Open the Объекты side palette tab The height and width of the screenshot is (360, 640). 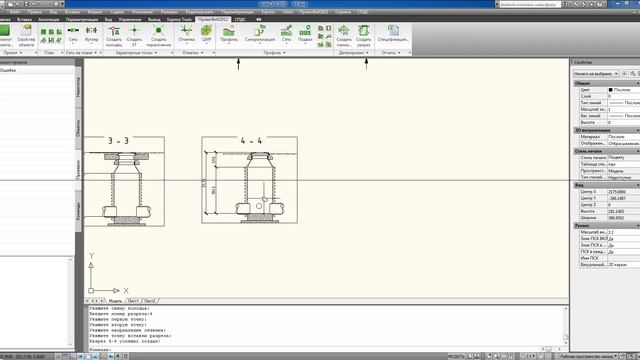coord(78,129)
